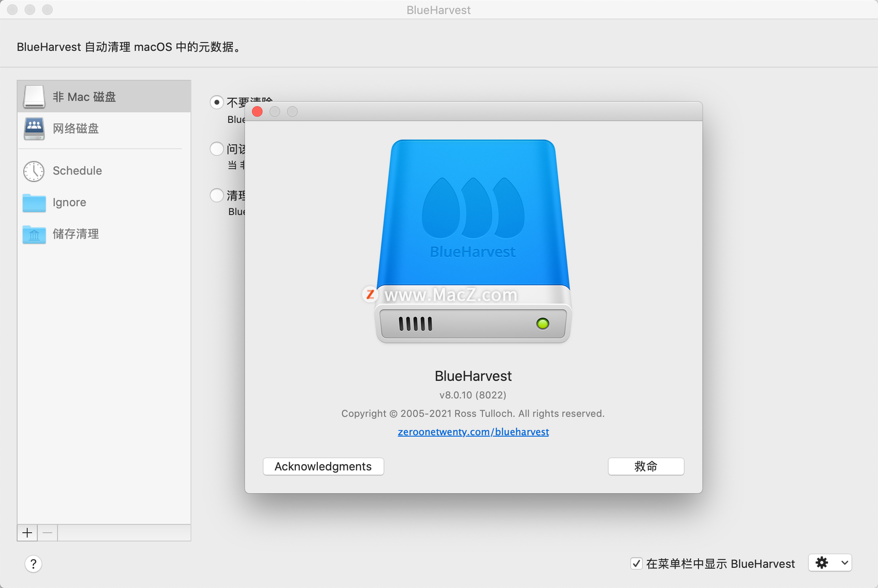Screen dimensions: 878x588
Task: Click the 救命 button
Action: pos(646,466)
